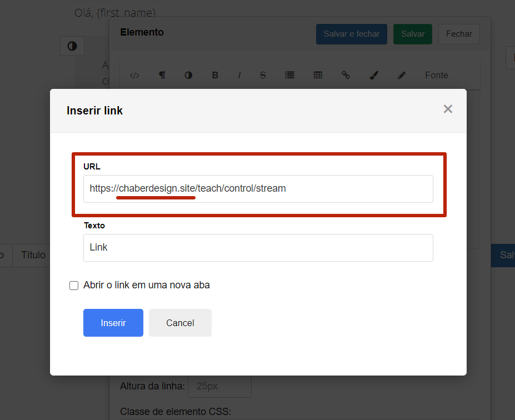This screenshot has width=515, height=420.
Task: Apply italic formatting
Action: [x=239, y=76]
